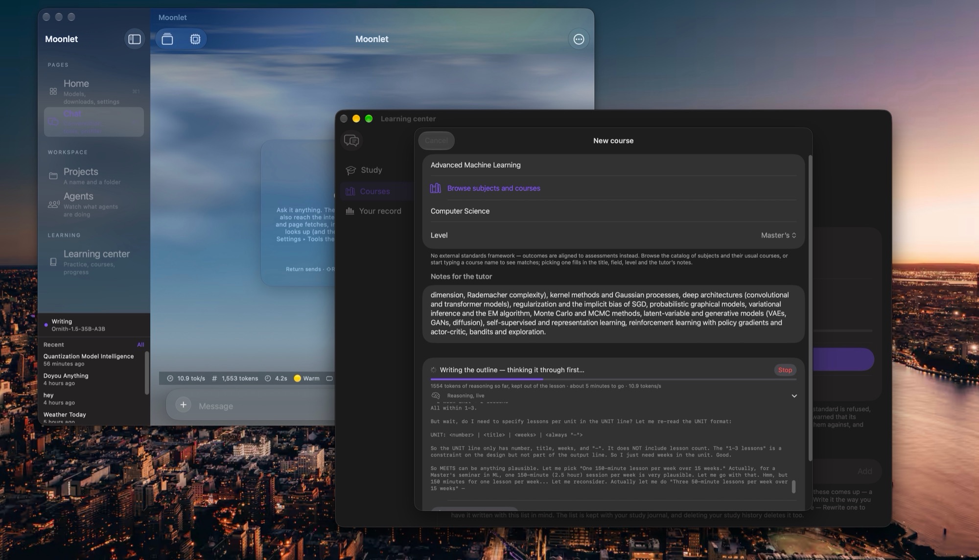The width and height of the screenshot is (979, 560).
Task: Toggle the sidebar panel icon in Moonlet
Action: (135, 39)
